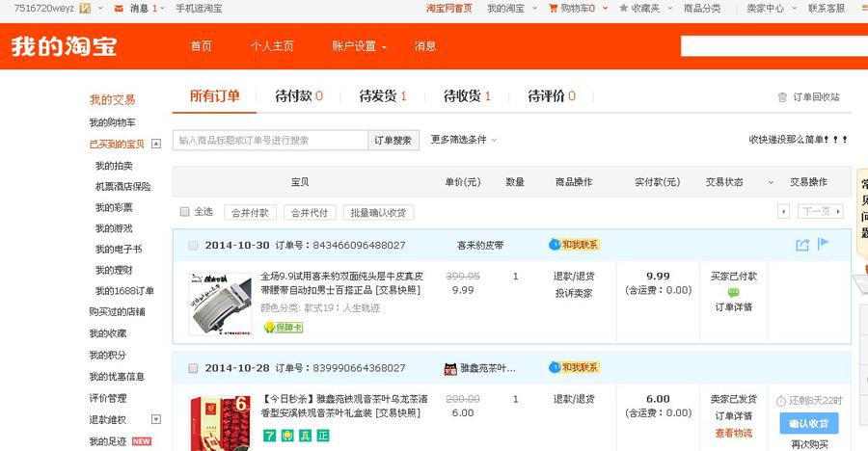Expand the 收藏夹 dropdown arrow
Screen dimensions: 868x451
(x=670, y=9)
